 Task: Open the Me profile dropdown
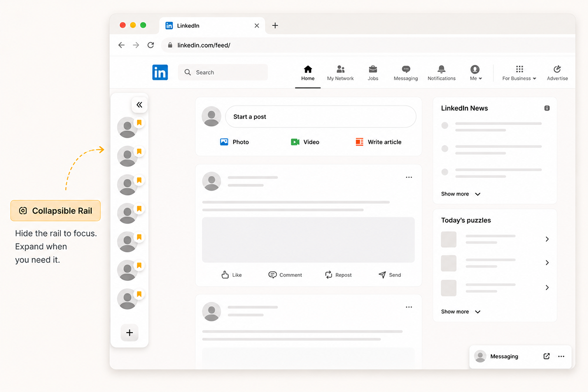[475, 73]
